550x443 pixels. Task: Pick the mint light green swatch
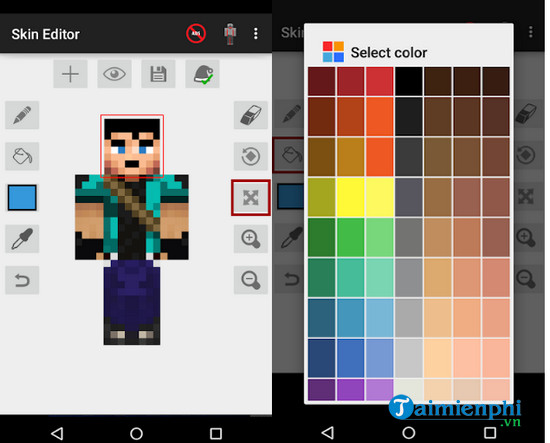tap(380, 278)
